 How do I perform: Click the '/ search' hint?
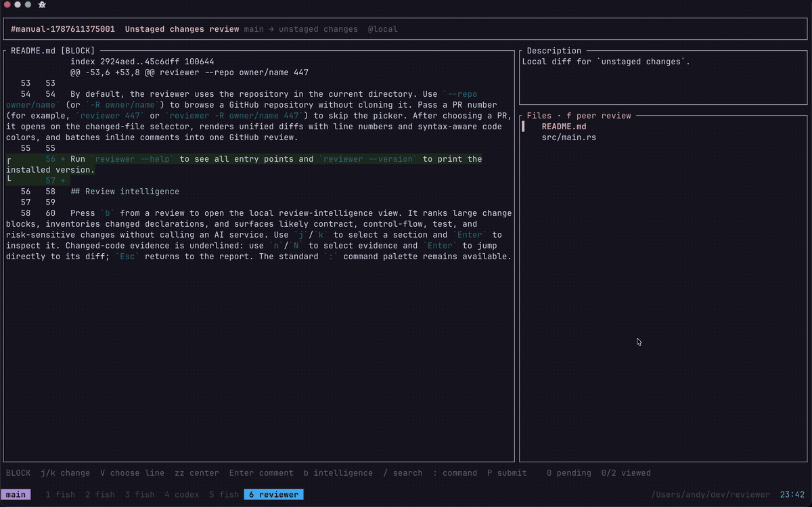coord(403,473)
